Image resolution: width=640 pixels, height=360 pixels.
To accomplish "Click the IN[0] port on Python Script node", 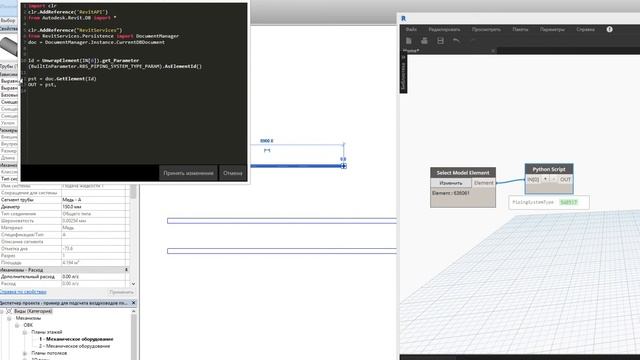I will tap(533, 180).
